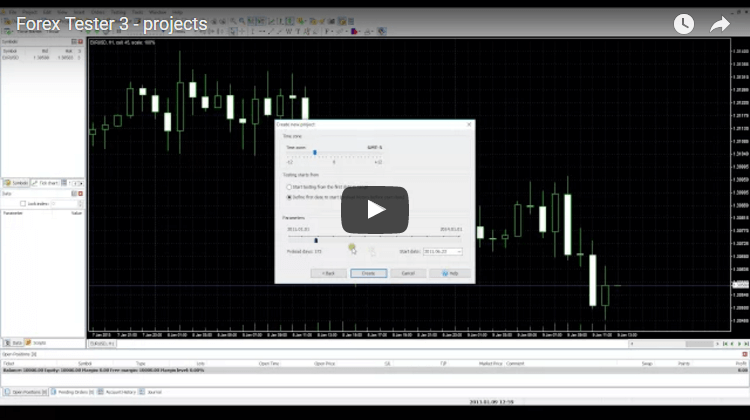Click the Help button in dialog
Viewport: 750px width, 420px height.
click(450, 273)
